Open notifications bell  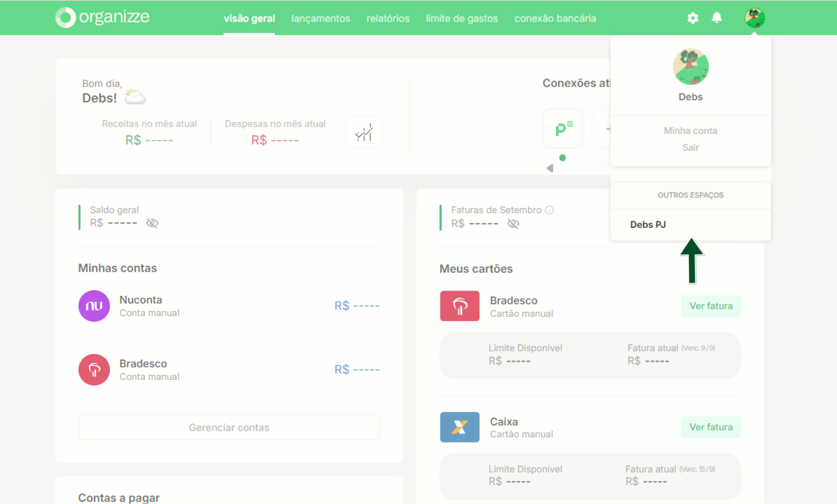[717, 17]
